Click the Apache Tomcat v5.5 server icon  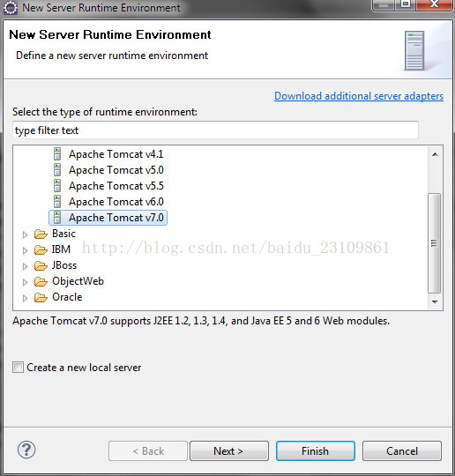pos(57,185)
